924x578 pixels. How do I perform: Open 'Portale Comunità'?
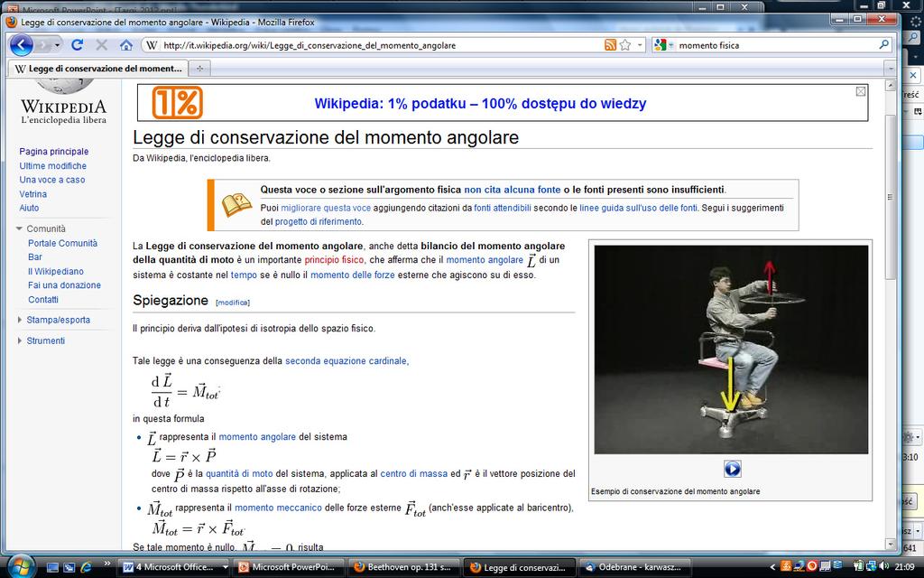(x=62, y=243)
